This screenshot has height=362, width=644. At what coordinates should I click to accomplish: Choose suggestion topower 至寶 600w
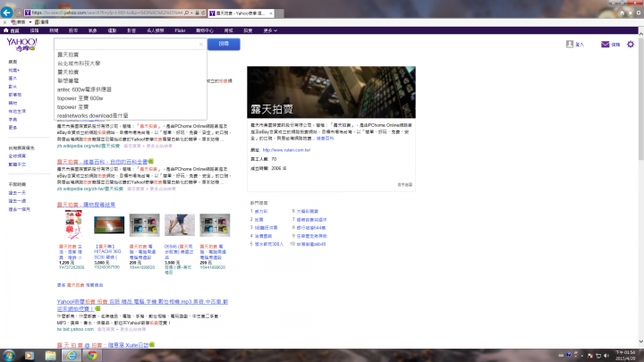tap(80, 98)
